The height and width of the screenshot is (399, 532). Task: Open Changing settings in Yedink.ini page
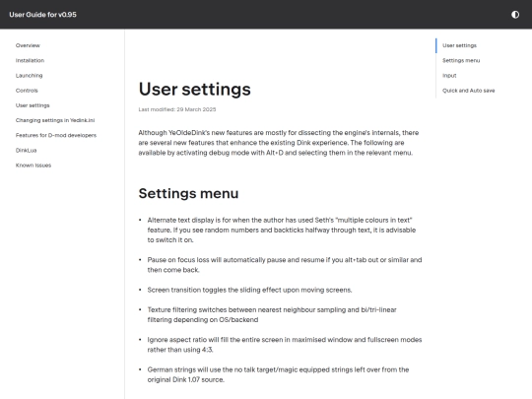[55, 120]
